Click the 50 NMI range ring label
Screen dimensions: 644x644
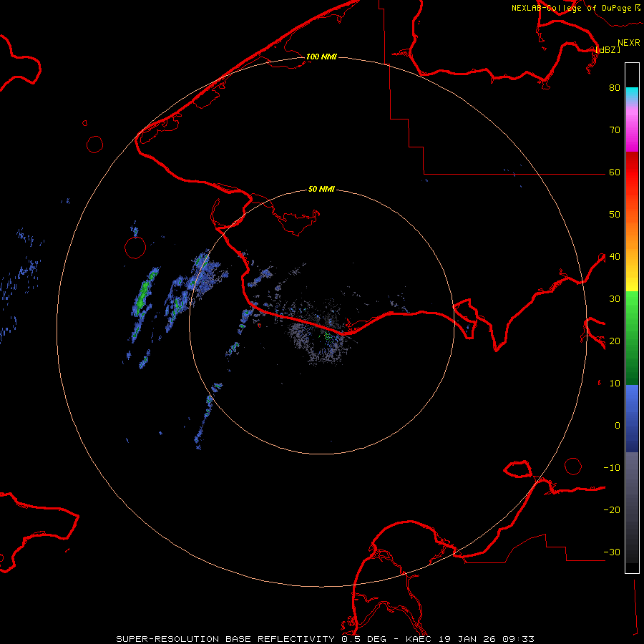pyautogui.click(x=321, y=189)
